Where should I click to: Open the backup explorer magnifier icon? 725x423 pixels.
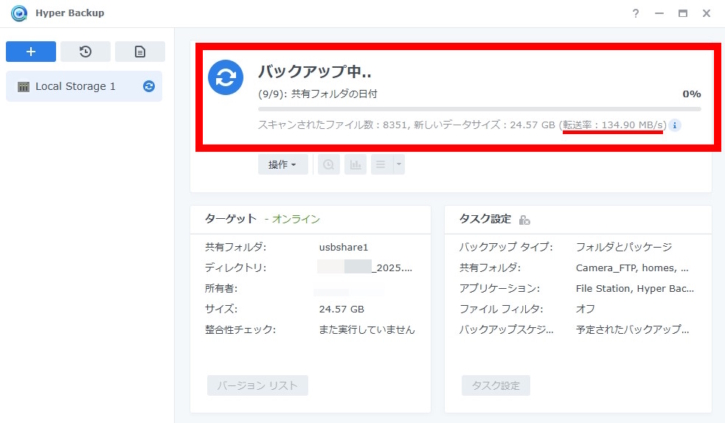coord(328,165)
